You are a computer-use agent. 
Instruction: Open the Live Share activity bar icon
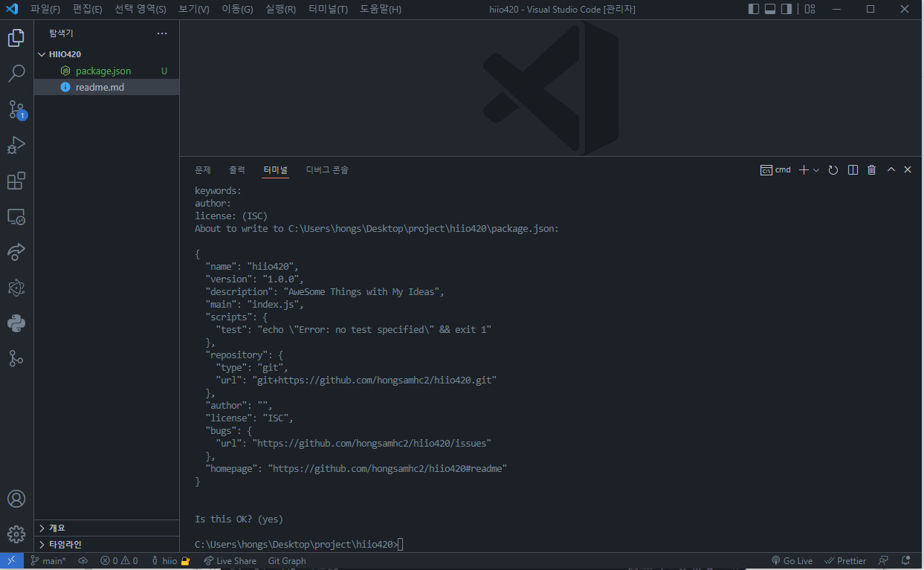click(16, 252)
